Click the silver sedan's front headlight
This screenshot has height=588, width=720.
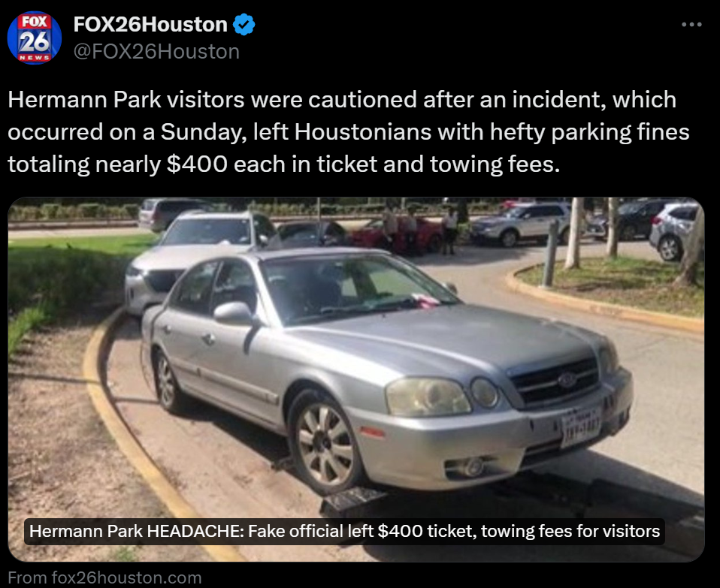point(428,397)
